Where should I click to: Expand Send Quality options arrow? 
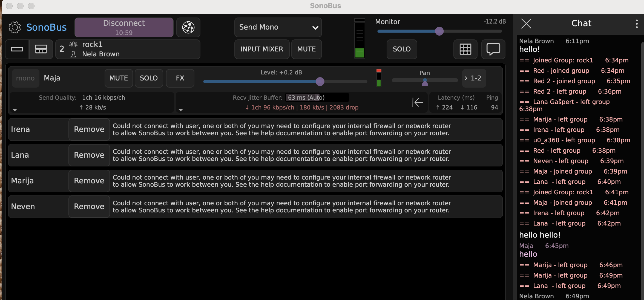coord(15,110)
